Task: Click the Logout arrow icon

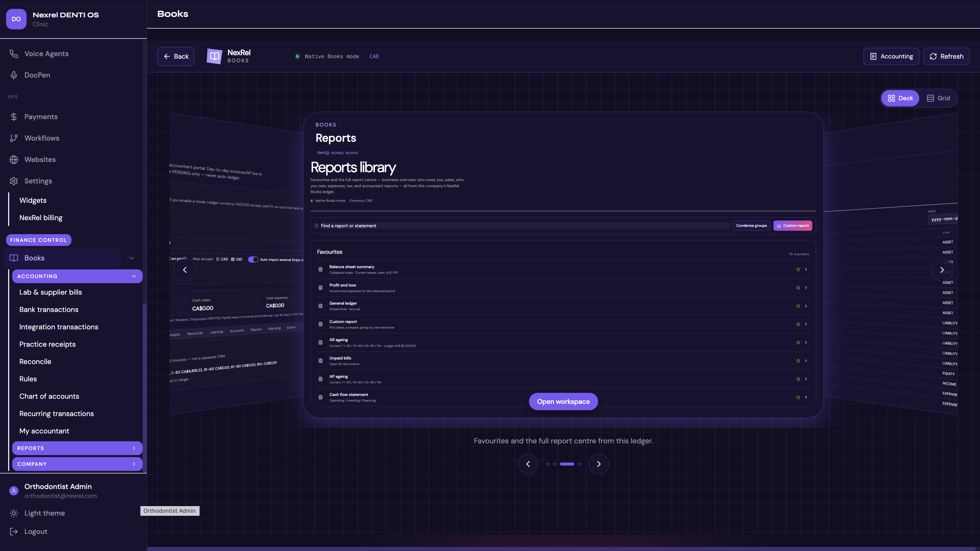Action: click(14, 532)
